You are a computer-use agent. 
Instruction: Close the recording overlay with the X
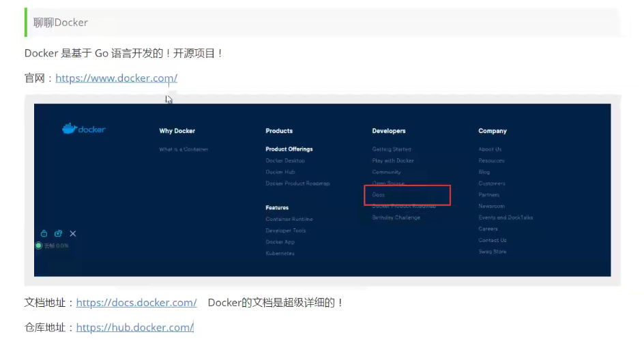click(73, 234)
